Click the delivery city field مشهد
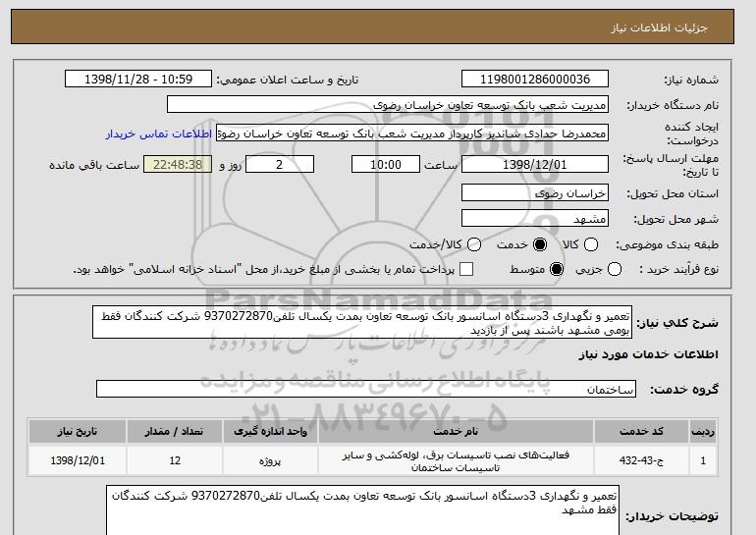This screenshot has height=535, width=756. 535,218
